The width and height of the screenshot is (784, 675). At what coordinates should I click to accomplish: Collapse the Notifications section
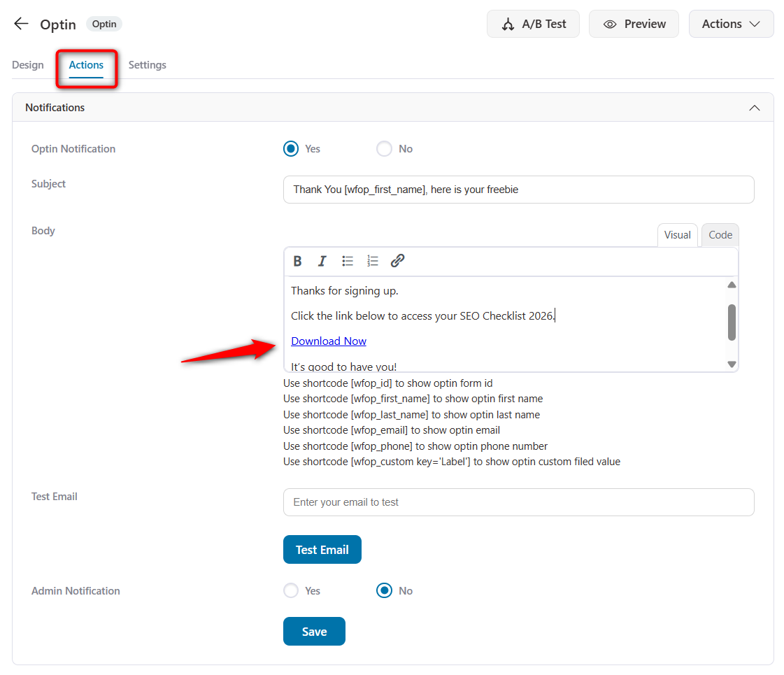point(755,107)
